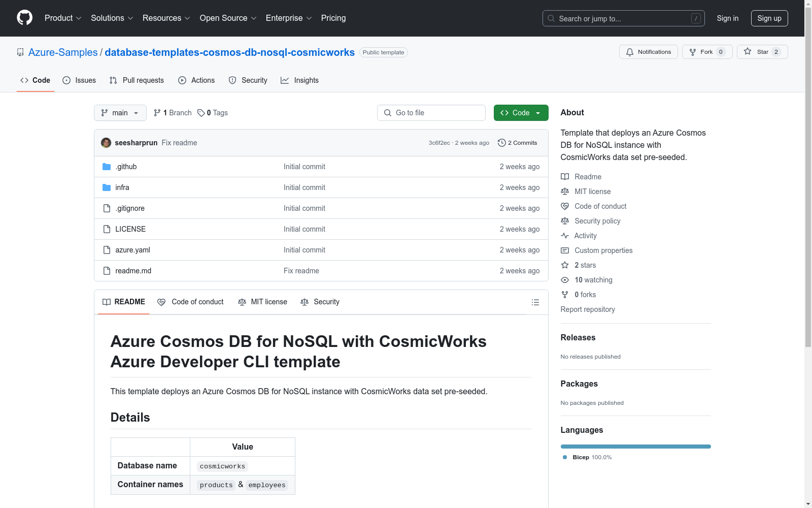Expand the Enterprise menu

pyautogui.click(x=289, y=18)
